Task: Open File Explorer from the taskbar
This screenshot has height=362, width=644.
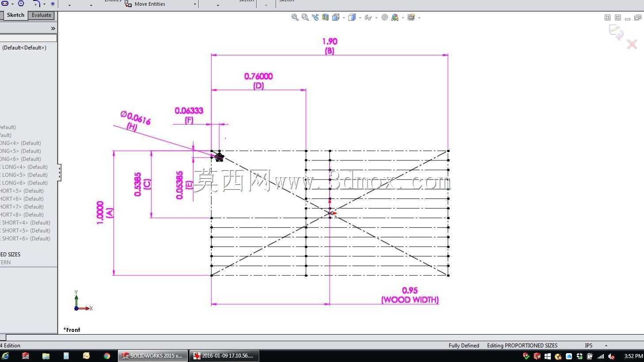Action: [x=45, y=356]
